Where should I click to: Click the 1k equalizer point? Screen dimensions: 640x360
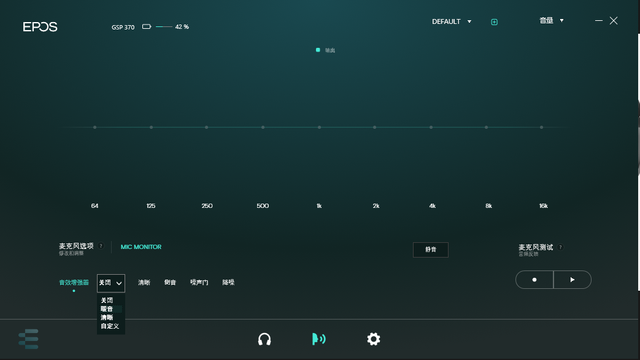coord(319,127)
